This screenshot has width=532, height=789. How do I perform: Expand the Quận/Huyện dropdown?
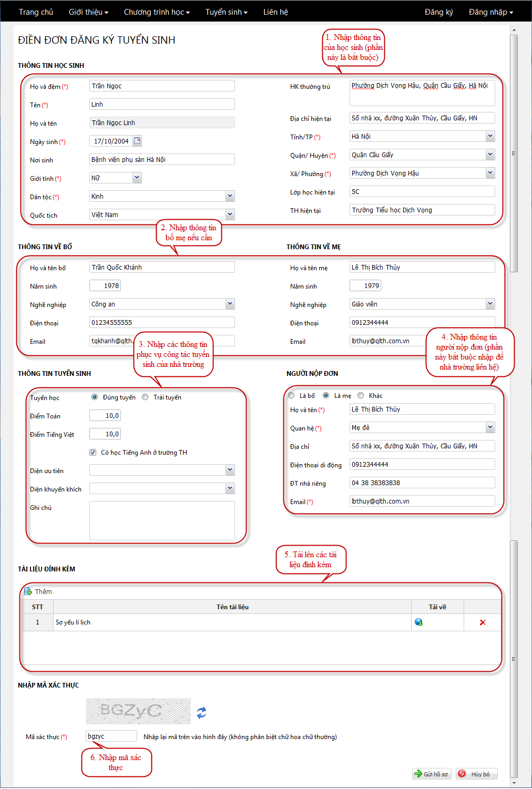[x=490, y=155]
